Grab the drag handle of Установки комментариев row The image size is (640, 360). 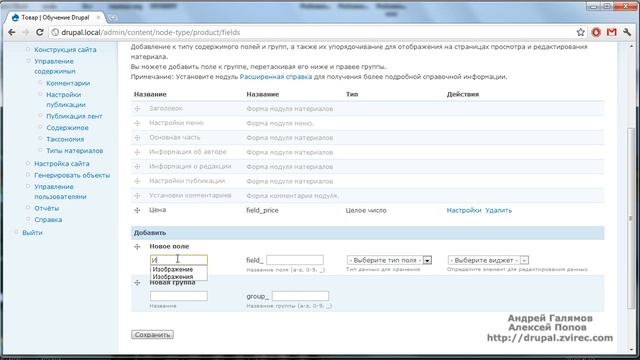tap(137, 196)
